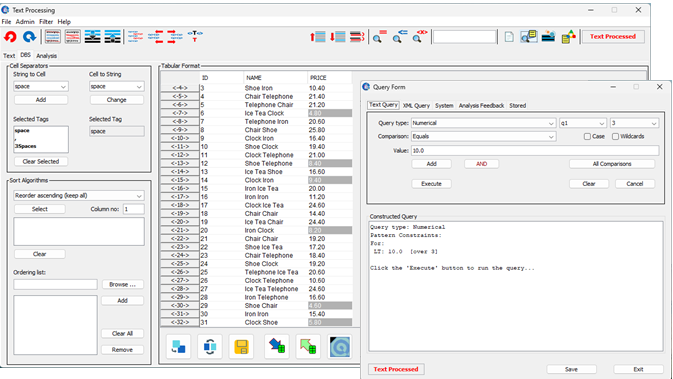Click the red up-arrow rows icon
The image size is (673, 379).
click(318, 36)
